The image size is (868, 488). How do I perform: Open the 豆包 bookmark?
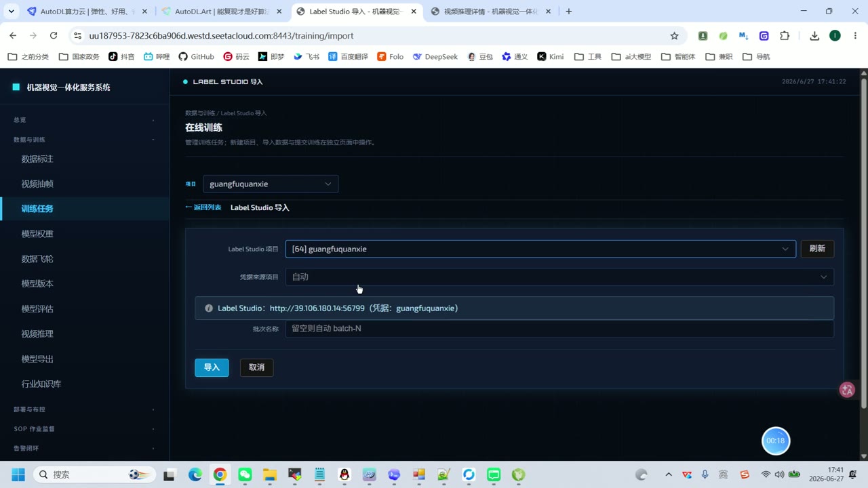pos(480,57)
